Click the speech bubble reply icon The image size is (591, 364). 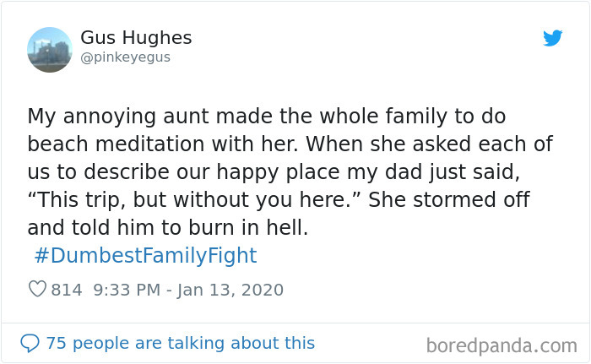point(30,343)
